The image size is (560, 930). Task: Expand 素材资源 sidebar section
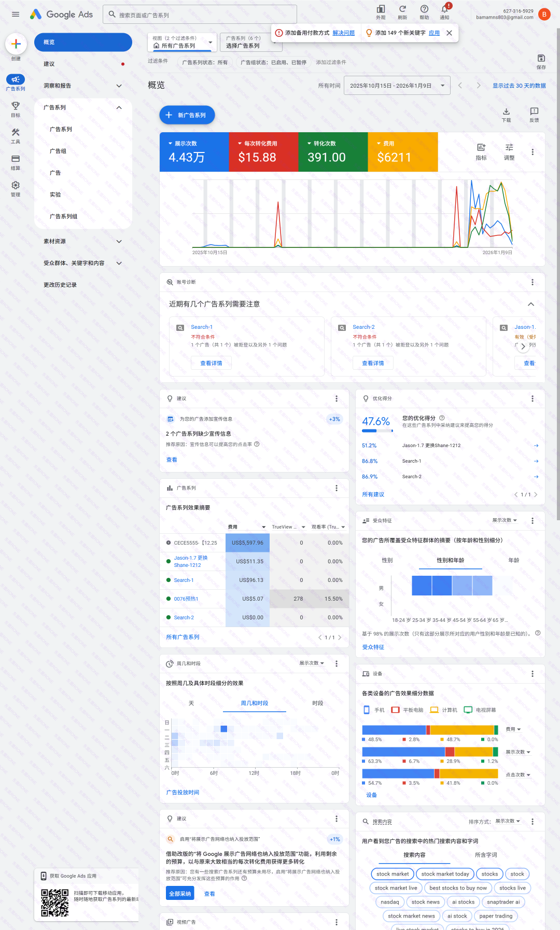tap(119, 242)
